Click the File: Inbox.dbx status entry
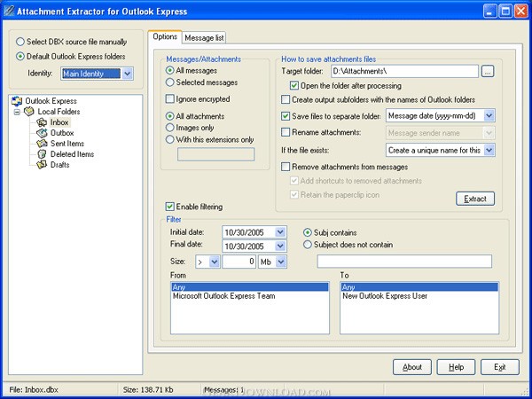Image resolution: width=532 pixels, height=399 pixels. point(34,390)
